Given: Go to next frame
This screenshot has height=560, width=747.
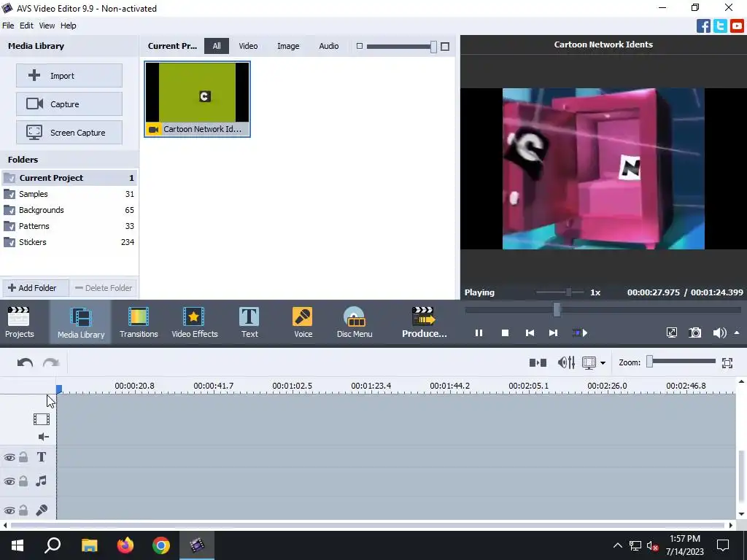Looking at the screenshot, I should point(553,332).
